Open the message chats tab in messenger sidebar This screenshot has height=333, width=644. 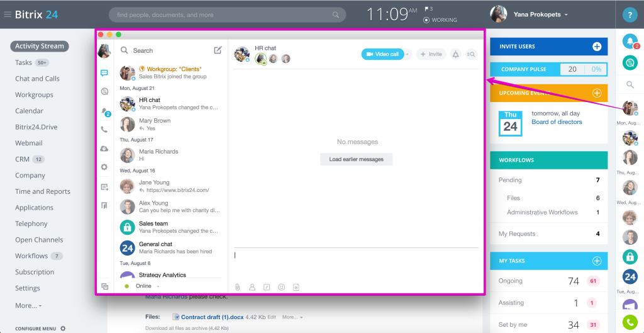[x=104, y=73]
